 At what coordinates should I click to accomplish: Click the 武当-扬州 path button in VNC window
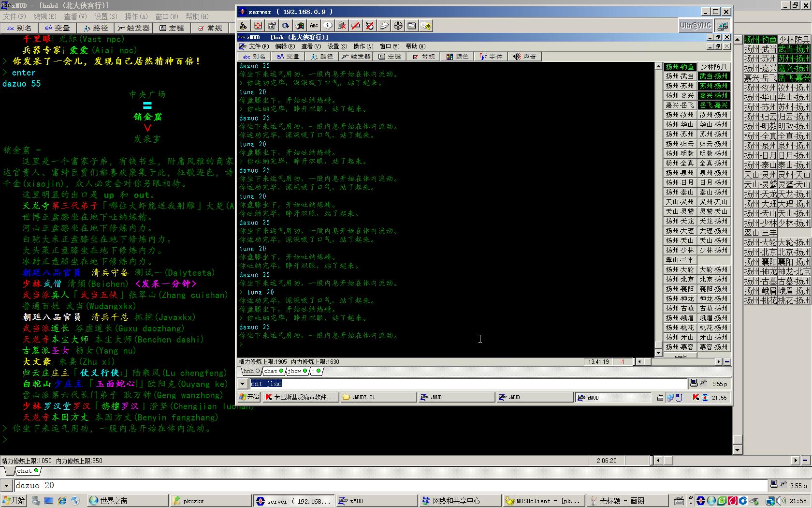tap(713, 76)
